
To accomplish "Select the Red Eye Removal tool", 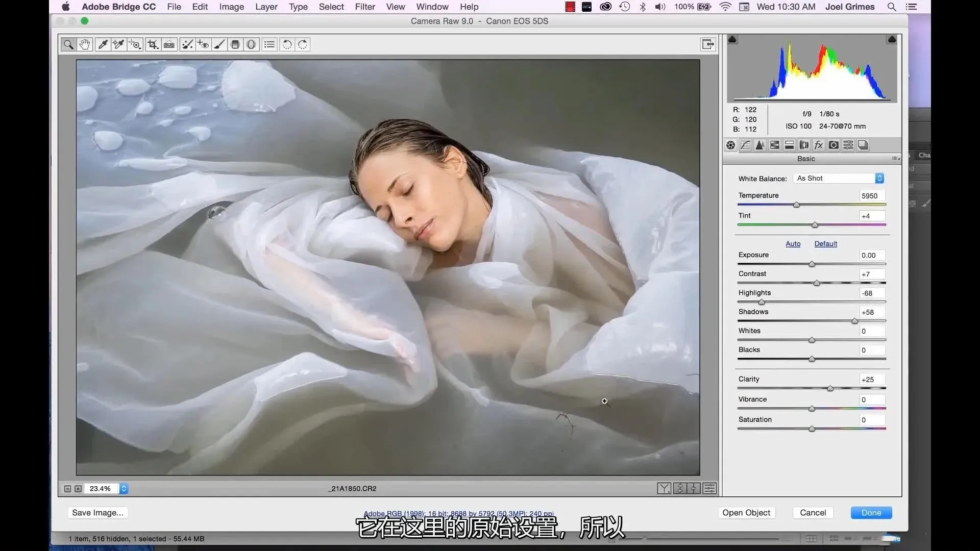I will tap(203, 44).
